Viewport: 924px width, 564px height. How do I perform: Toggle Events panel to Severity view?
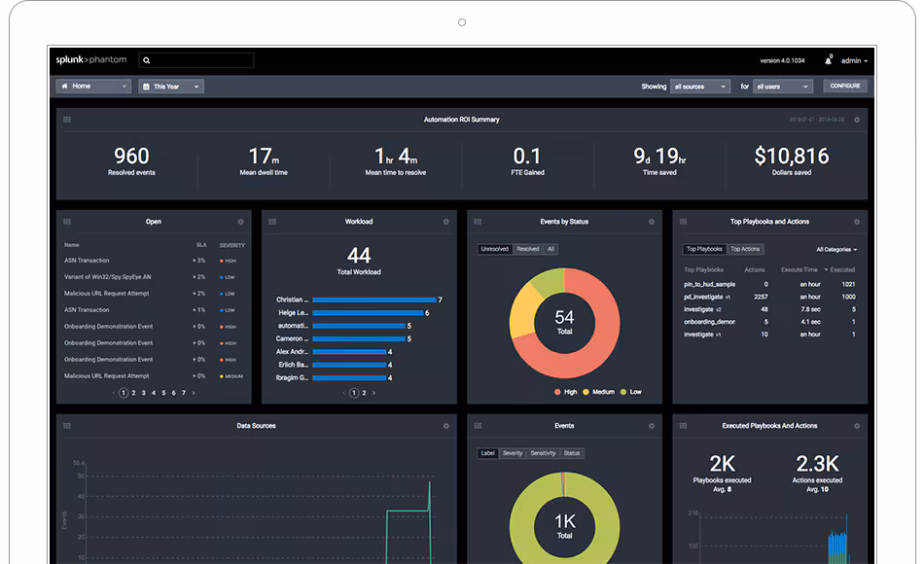[513, 453]
